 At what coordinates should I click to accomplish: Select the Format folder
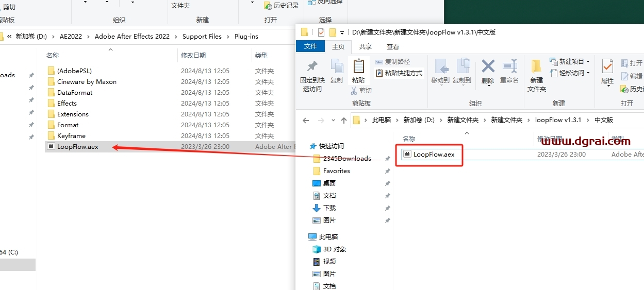click(x=68, y=125)
